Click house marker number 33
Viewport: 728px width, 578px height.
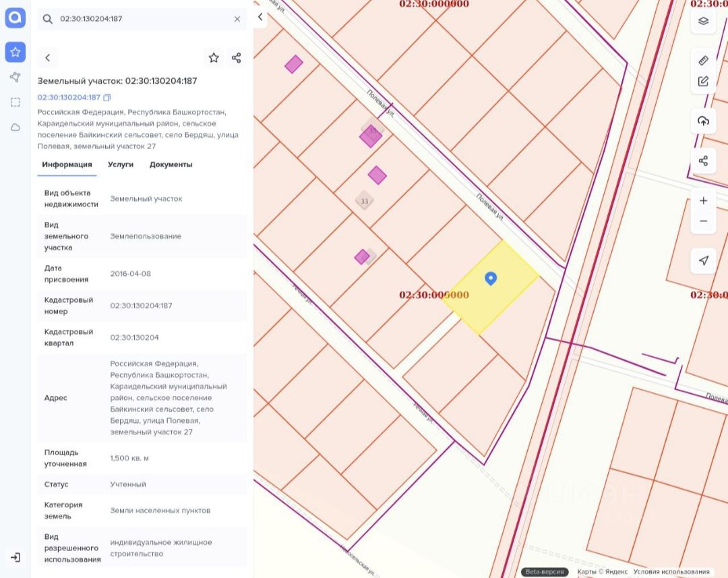click(x=365, y=201)
